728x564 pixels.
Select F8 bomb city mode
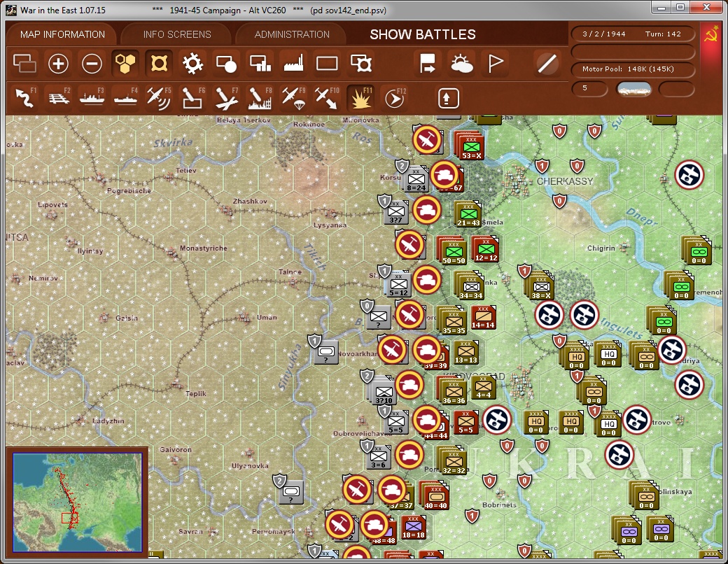(x=260, y=98)
